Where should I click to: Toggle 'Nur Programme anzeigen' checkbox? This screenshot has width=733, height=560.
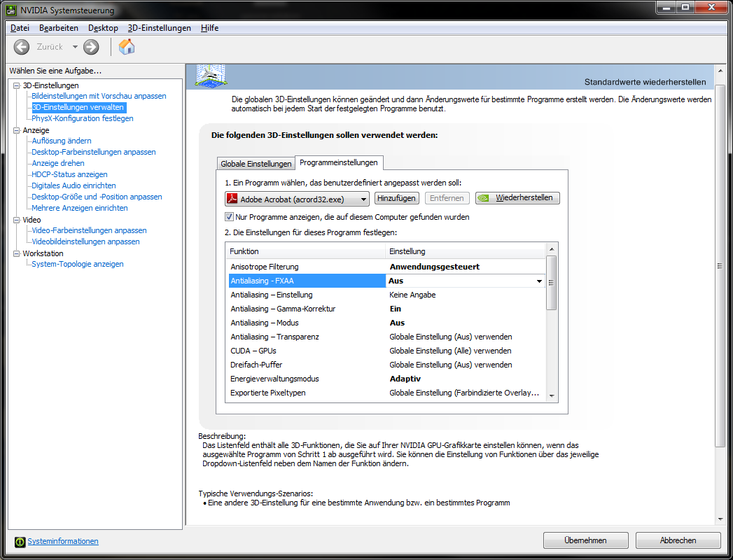(229, 217)
